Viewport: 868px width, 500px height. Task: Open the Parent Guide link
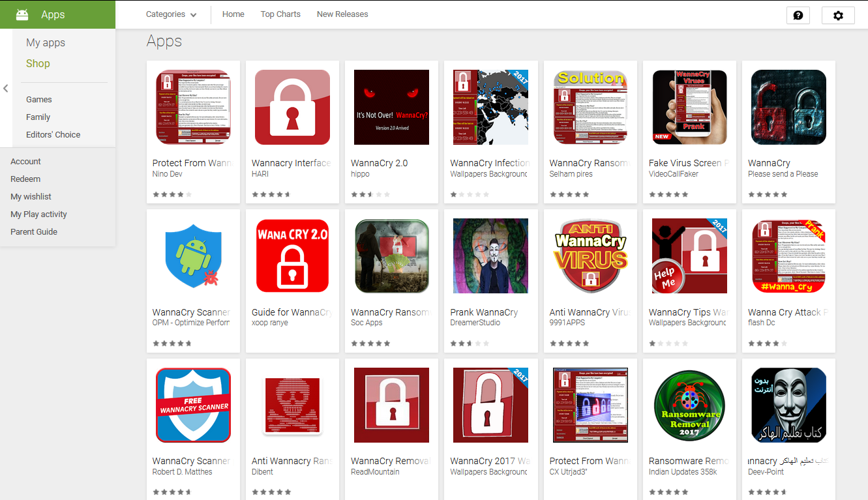click(x=34, y=232)
